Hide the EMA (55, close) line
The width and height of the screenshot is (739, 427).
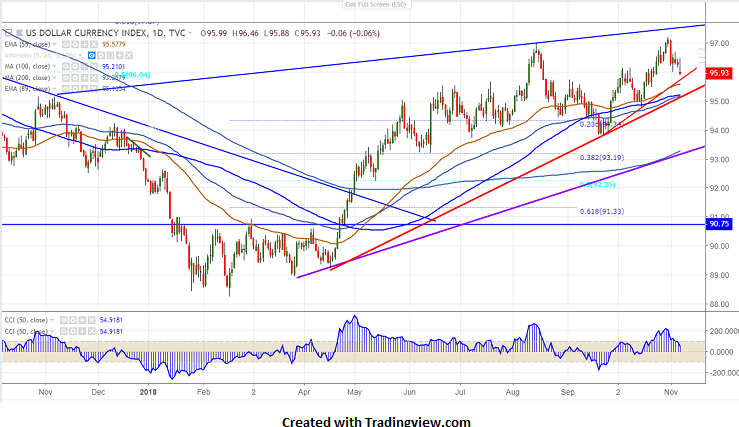(66, 44)
